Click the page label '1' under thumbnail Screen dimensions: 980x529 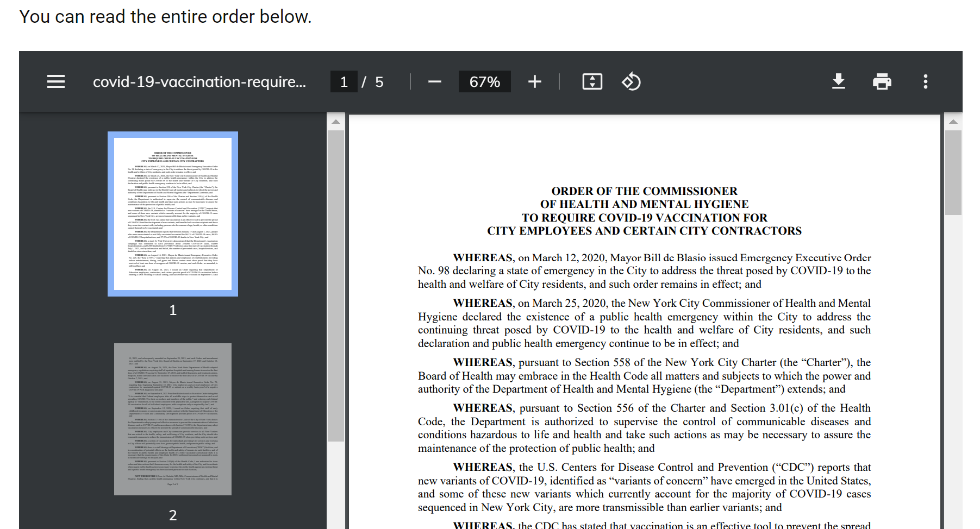tap(173, 310)
